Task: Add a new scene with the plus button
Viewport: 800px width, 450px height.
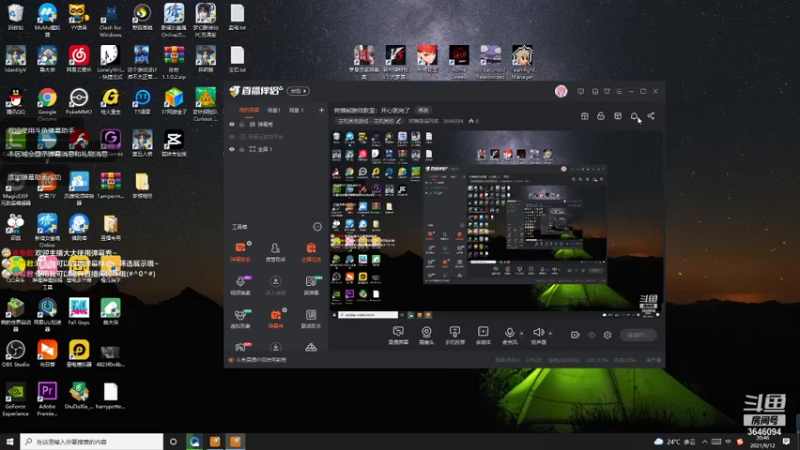Action: coord(321,110)
